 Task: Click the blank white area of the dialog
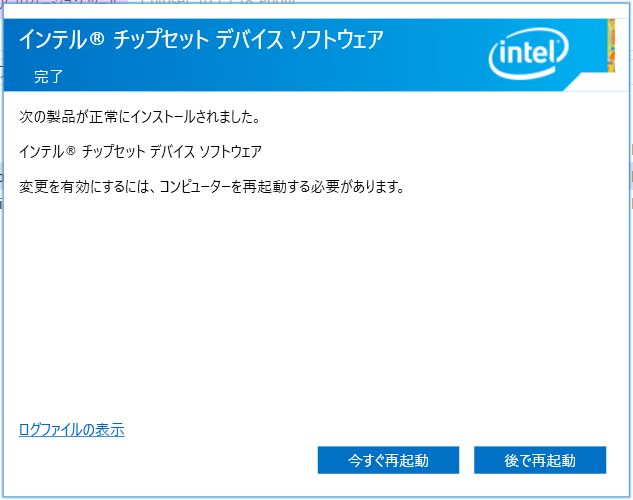coord(315,307)
